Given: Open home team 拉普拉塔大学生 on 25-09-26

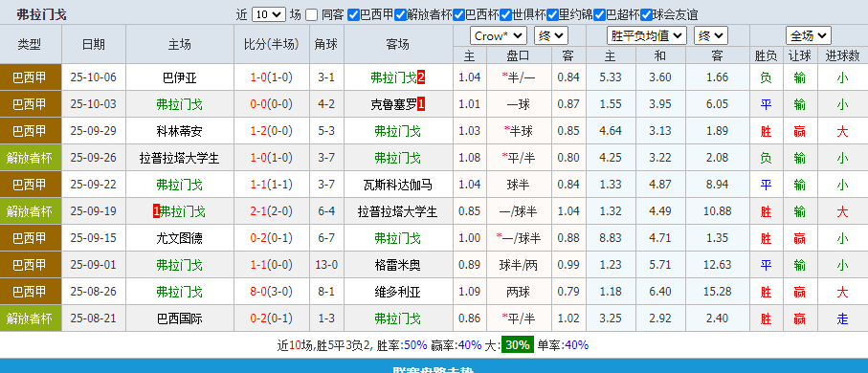Looking at the screenshot, I should click(x=180, y=158).
